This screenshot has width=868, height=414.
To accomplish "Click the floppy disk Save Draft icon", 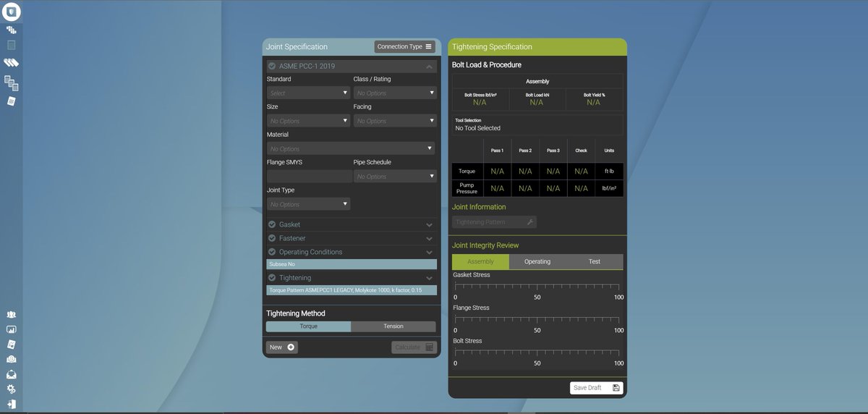I will pos(616,388).
